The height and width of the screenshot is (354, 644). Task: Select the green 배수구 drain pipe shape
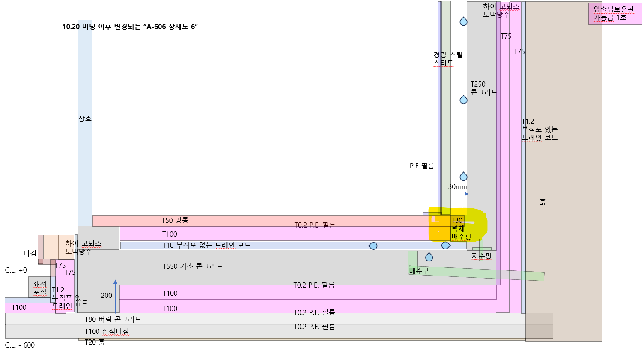tap(475, 273)
